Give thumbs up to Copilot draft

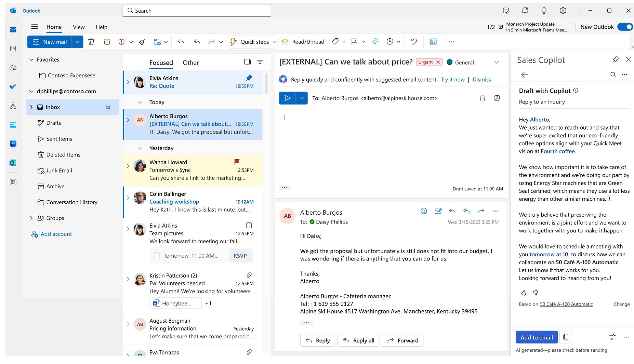tap(524, 293)
